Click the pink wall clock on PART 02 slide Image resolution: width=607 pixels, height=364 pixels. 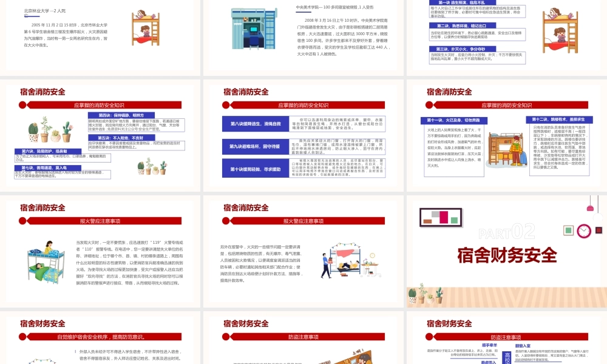coord(584,231)
